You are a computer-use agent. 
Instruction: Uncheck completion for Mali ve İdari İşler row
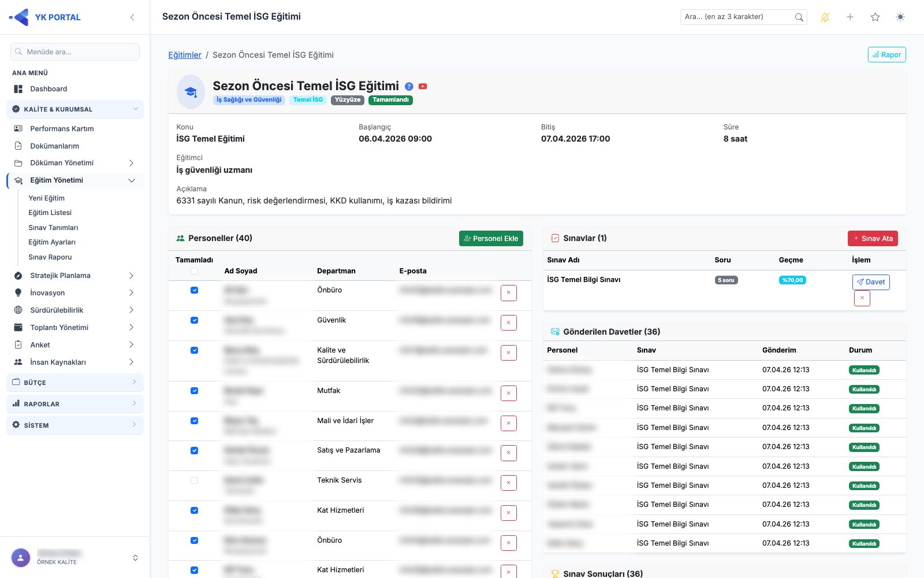[194, 421]
